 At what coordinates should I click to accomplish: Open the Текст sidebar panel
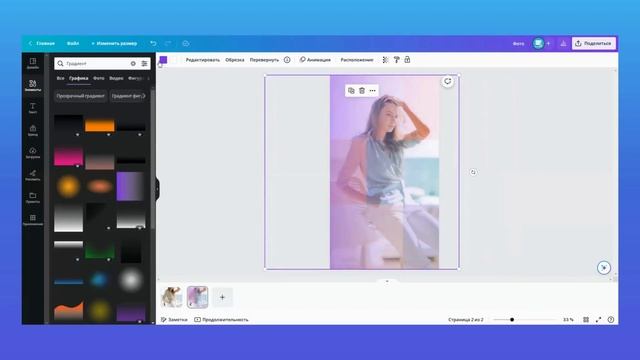click(x=33, y=108)
